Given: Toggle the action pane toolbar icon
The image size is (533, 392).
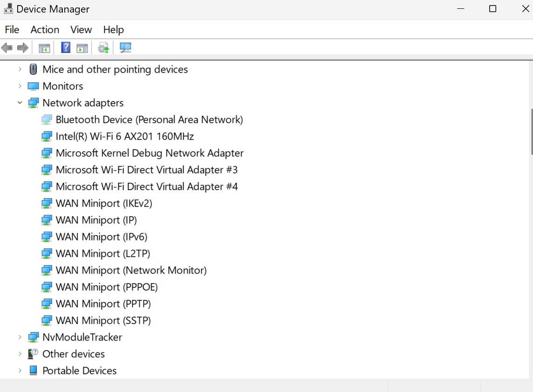Looking at the screenshot, I should (x=82, y=48).
